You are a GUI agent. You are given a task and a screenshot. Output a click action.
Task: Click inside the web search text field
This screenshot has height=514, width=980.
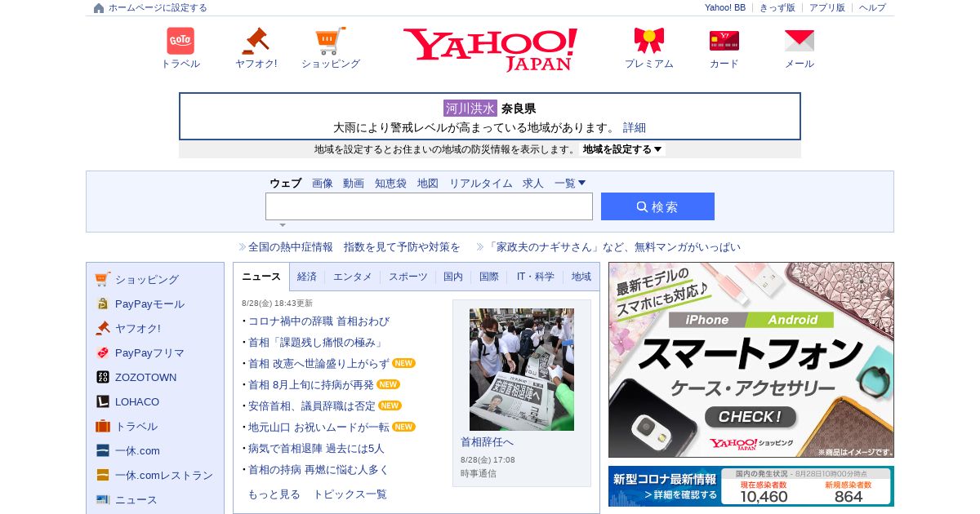[x=429, y=206]
